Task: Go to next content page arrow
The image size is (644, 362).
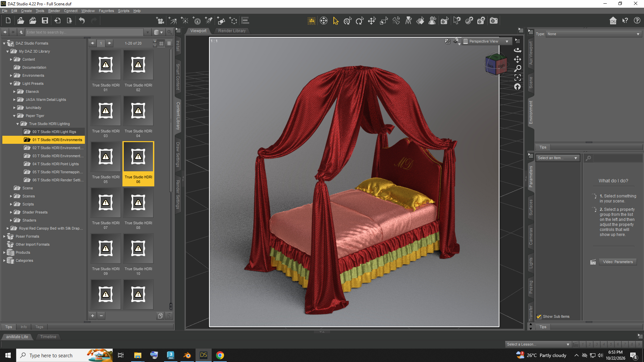Action: pyautogui.click(x=109, y=43)
